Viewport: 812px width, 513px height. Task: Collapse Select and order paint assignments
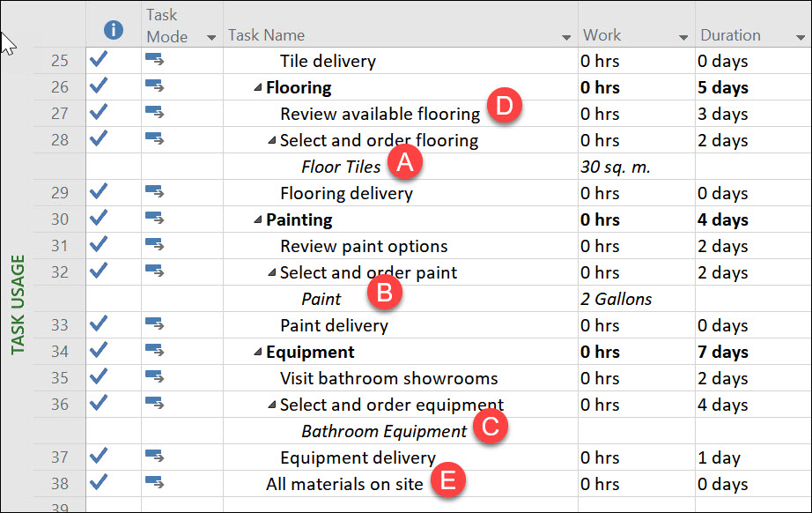tap(272, 272)
